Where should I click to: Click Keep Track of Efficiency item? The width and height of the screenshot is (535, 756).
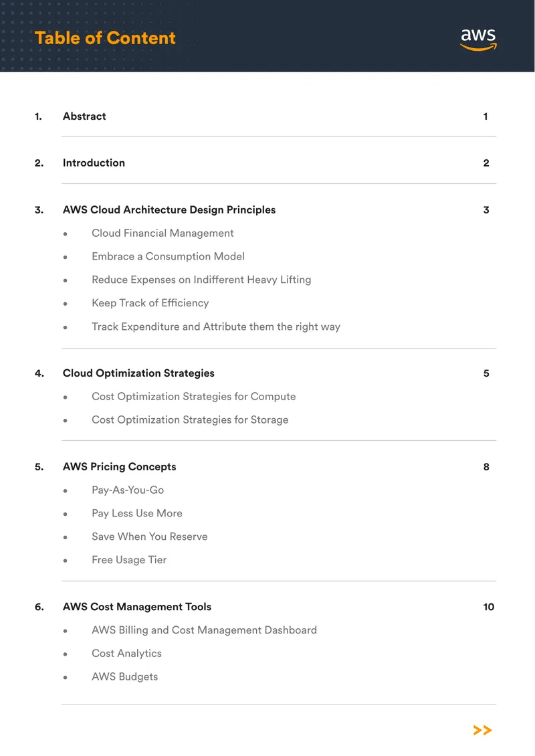[150, 303]
